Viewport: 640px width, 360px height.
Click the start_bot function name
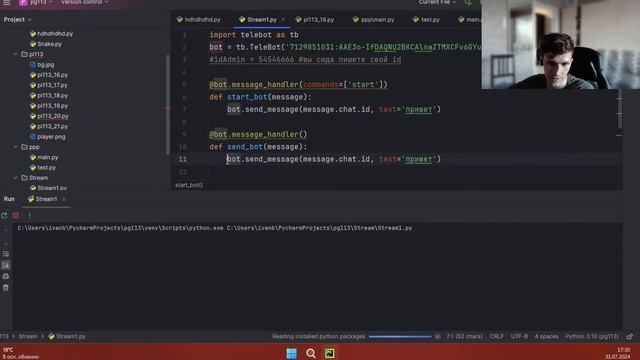(x=247, y=97)
